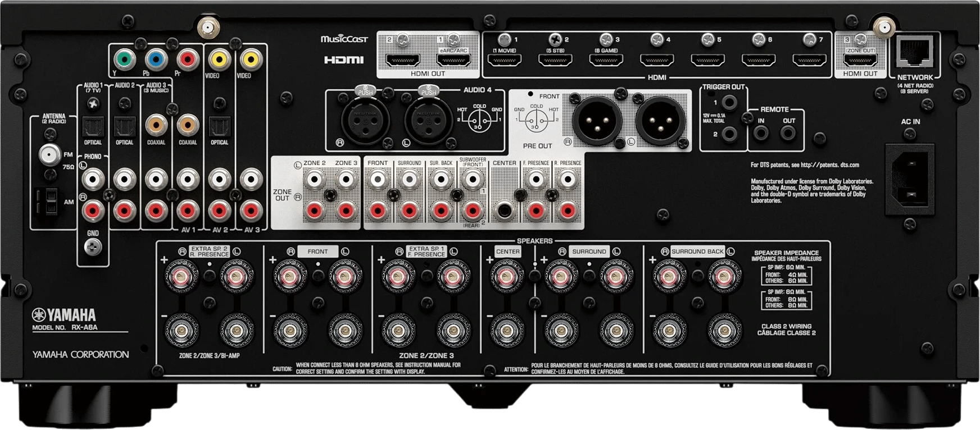
Task: Click the green Y component video jack
Action: coord(124,58)
